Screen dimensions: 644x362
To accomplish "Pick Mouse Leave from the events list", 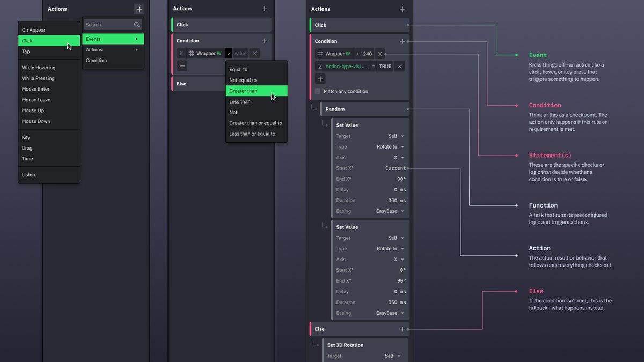I will tap(49, 100).
